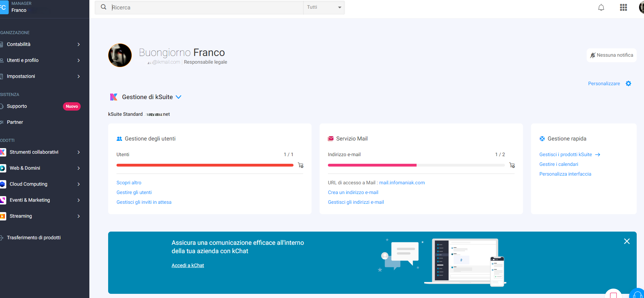Click the Utenti usage progress bar
This screenshot has width=644, height=298.
(205, 165)
